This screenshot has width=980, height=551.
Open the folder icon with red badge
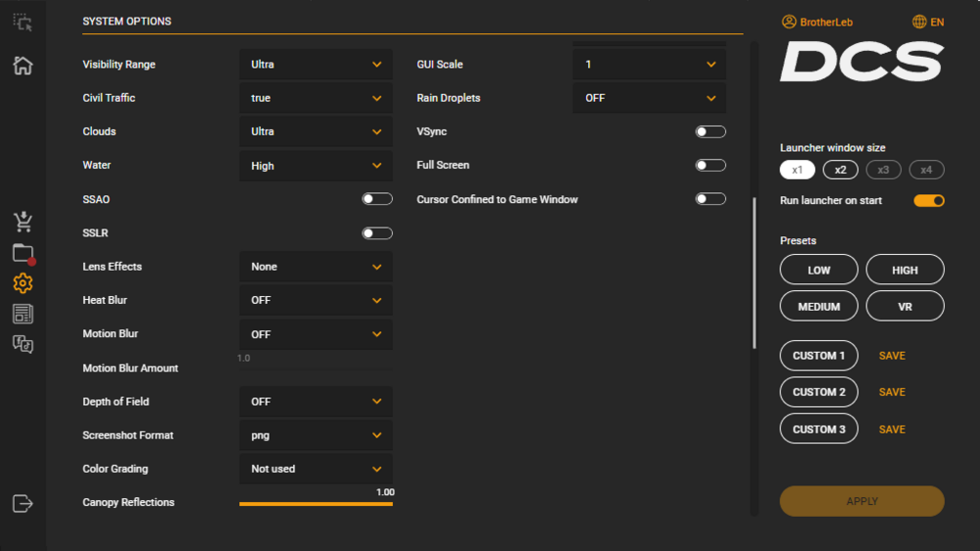[x=24, y=253]
